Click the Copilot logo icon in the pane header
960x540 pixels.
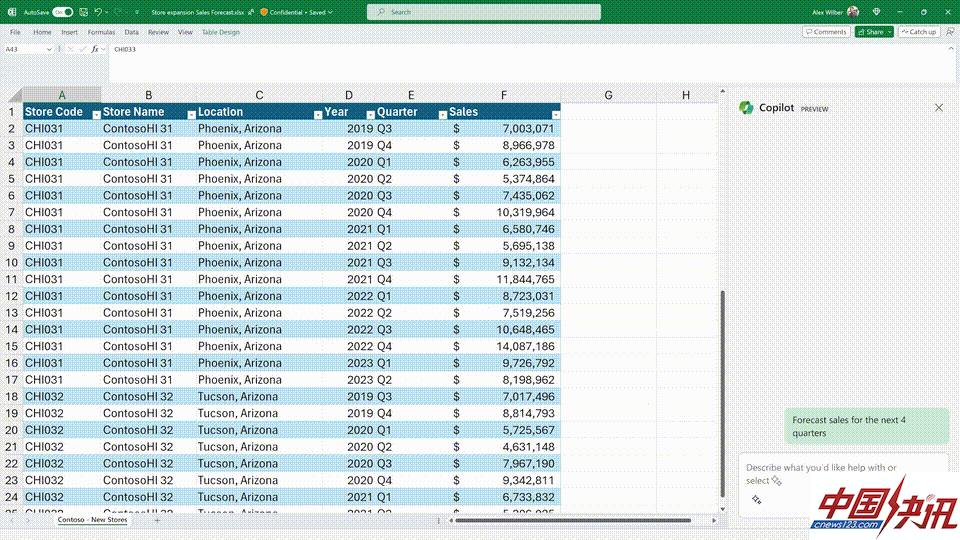746,108
